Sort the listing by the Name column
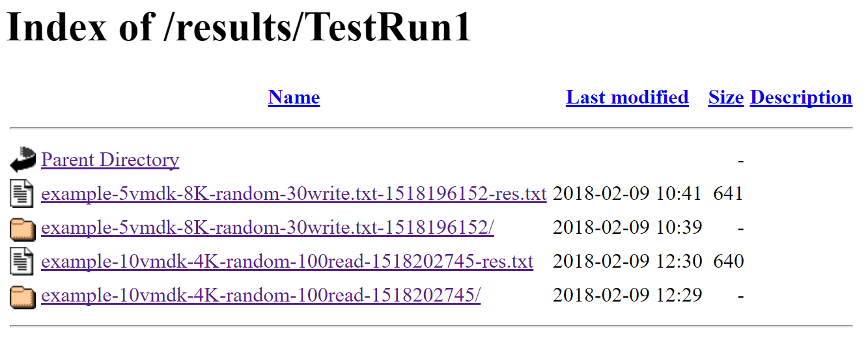 pos(294,98)
